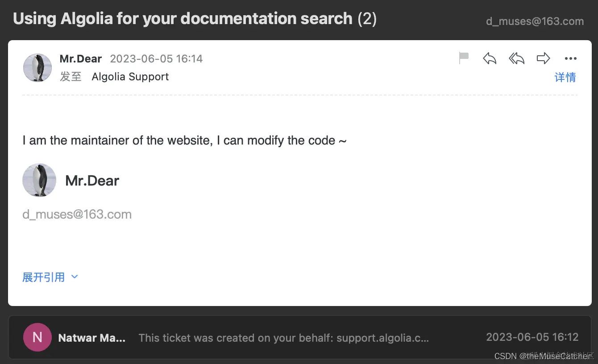
Task: Open the collapsed Natwar Ma... message
Action: point(299,337)
